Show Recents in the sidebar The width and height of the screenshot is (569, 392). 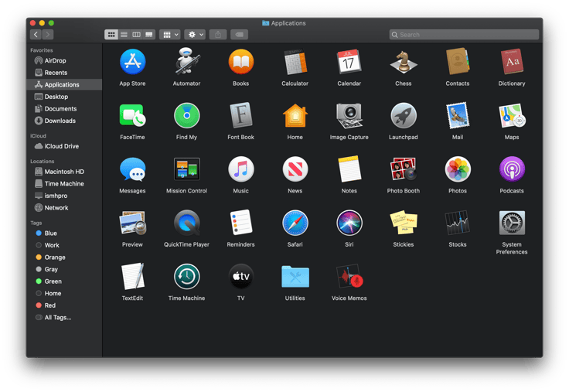[64, 73]
